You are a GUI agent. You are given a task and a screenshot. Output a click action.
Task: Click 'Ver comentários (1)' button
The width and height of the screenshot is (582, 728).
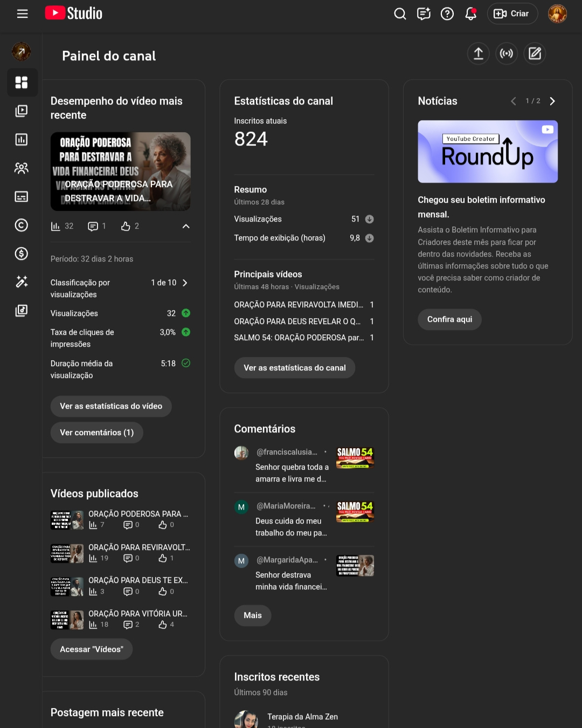tap(97, 432)
